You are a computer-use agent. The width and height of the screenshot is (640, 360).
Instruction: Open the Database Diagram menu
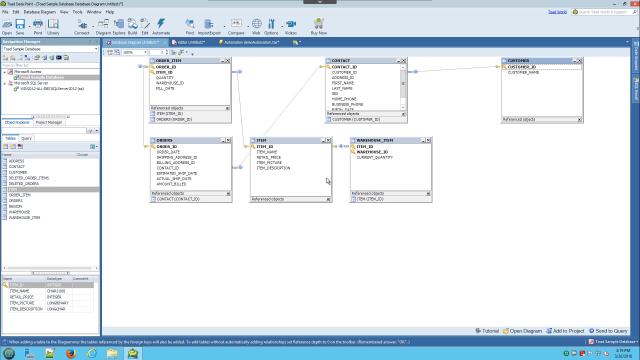[40, 12]
